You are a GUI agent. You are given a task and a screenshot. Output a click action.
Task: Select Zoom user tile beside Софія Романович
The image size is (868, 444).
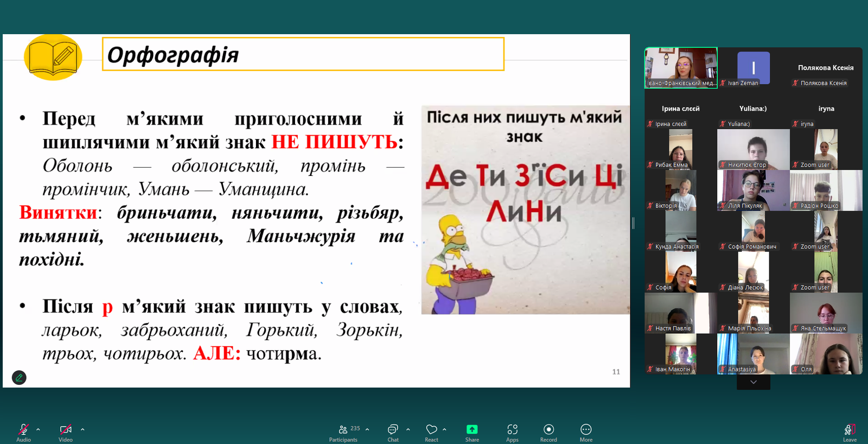coord(826,231)
